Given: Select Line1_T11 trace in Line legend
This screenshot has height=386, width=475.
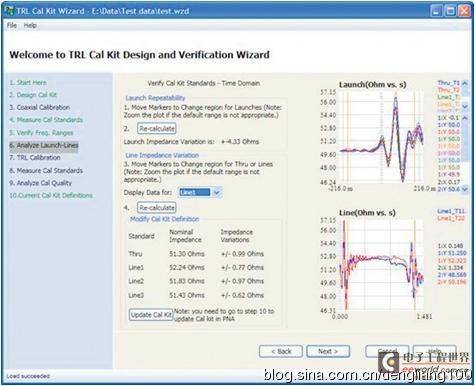Looking at the screenshot, I should (x=451, y=211).
